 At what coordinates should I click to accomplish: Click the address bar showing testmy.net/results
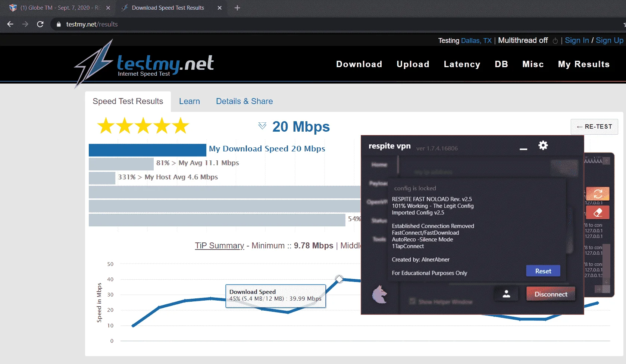point(336,24)
